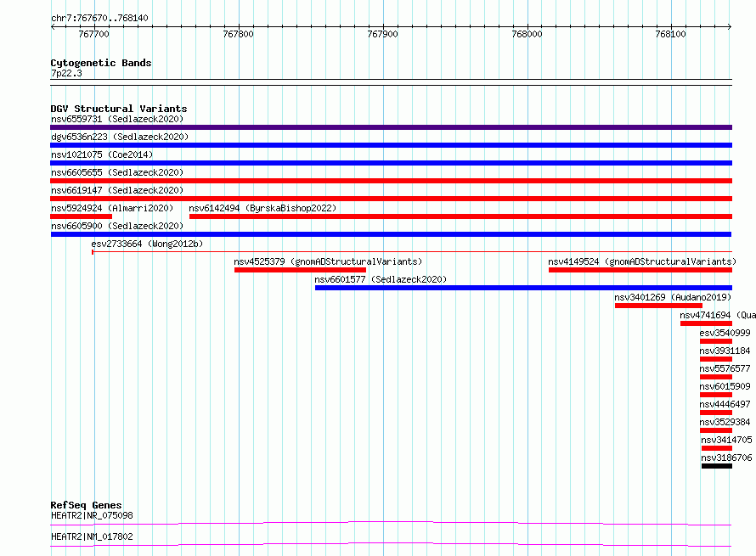Screen dimensions: 756x556
Task: Click the chr7:767670..768140 region label
Action: tap(99, 18)
